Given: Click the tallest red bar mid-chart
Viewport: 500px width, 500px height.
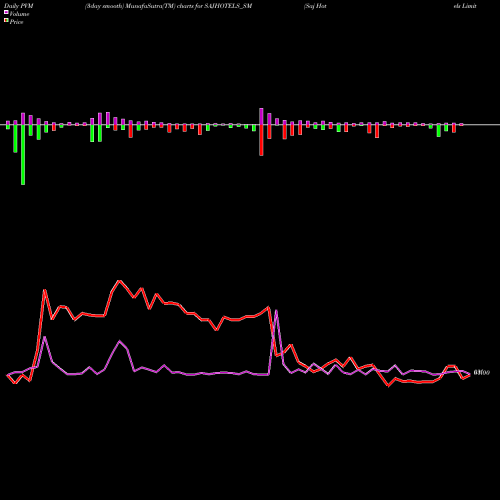Looking at the screenshot, I should click(261, 140).
